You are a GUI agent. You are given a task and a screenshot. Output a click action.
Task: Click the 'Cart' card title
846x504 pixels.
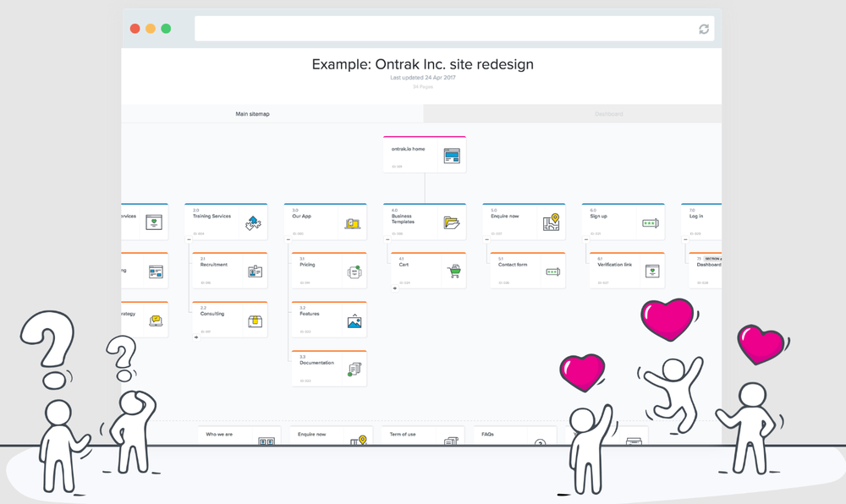tap(404, 265)
